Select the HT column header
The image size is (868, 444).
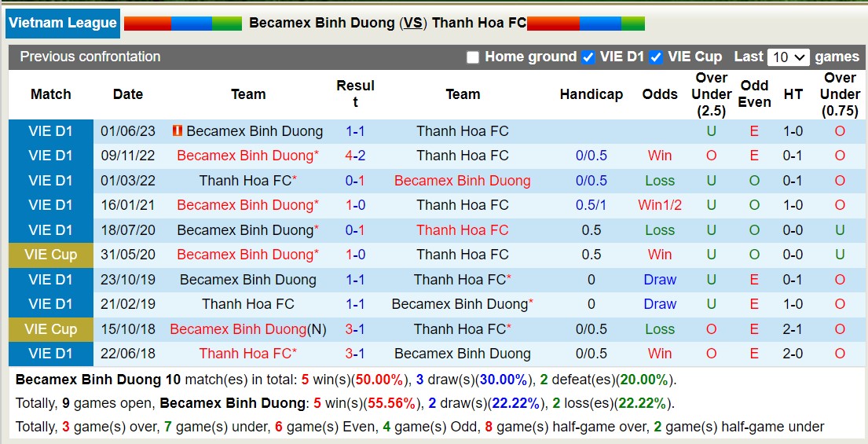point(793,94)
